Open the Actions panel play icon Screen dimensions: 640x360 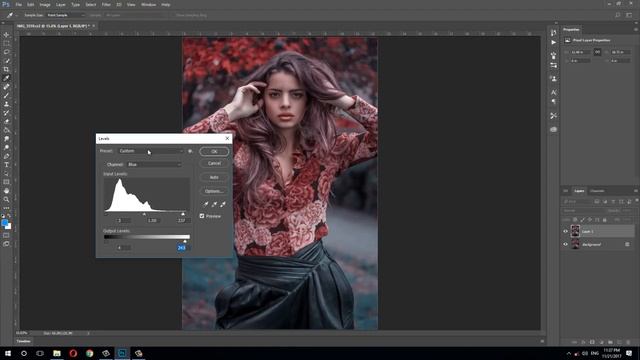pos(553,42)
